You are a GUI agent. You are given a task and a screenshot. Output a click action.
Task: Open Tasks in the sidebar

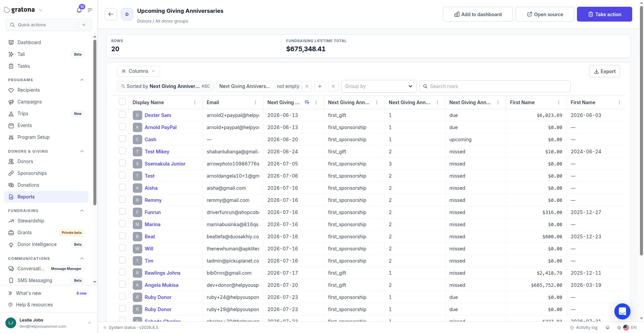(x=46, y=66)
